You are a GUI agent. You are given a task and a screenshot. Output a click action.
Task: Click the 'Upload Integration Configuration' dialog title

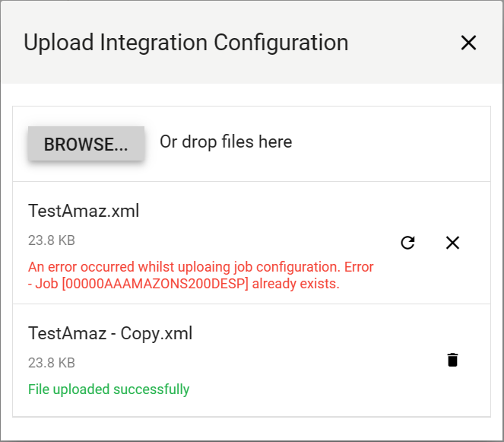point(186,43)
